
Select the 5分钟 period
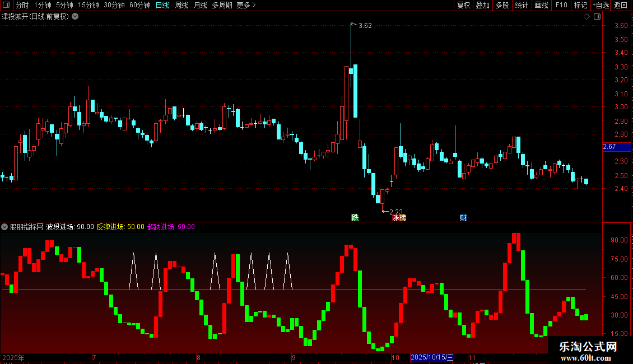[x=64, y=5]
